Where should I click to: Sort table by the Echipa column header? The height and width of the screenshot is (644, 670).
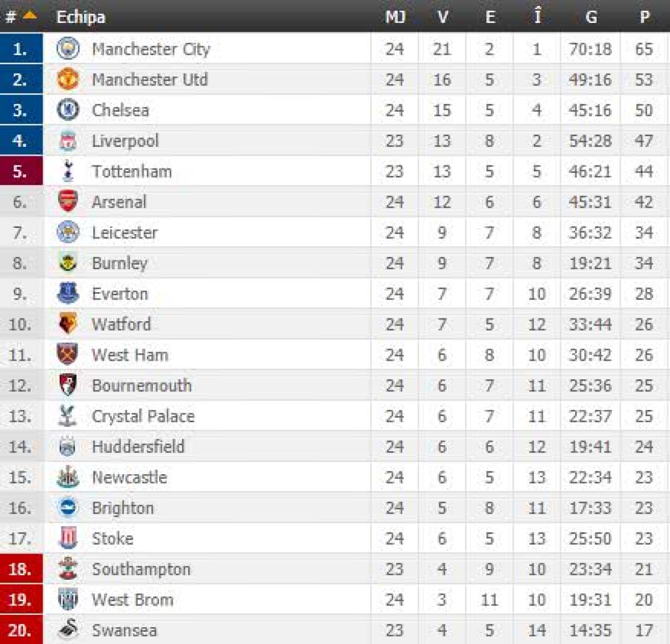coord(81,17)
